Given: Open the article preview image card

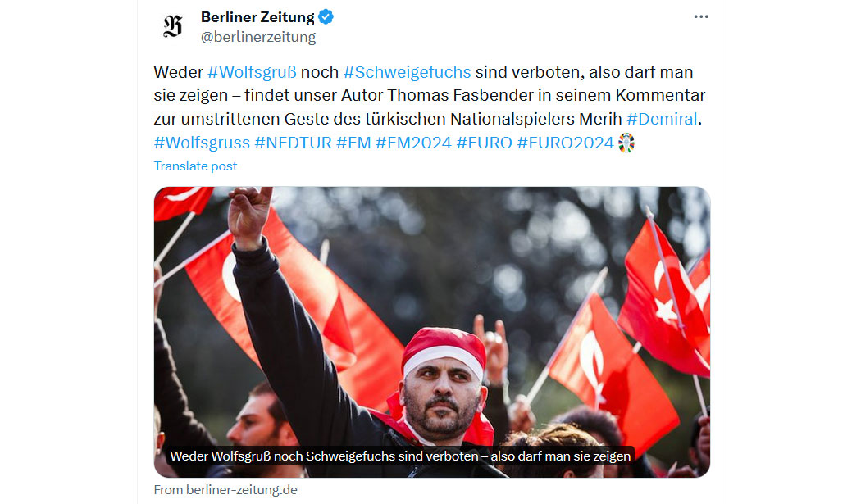Looking at the screenshot, I should point(432,332).
